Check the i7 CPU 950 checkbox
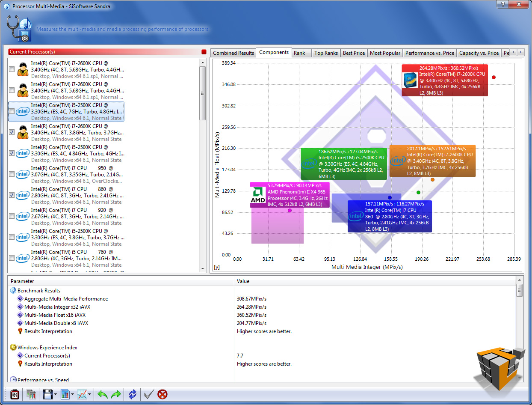Image resolution: width=532 pixels, height=405 pixels. point(12,174)
